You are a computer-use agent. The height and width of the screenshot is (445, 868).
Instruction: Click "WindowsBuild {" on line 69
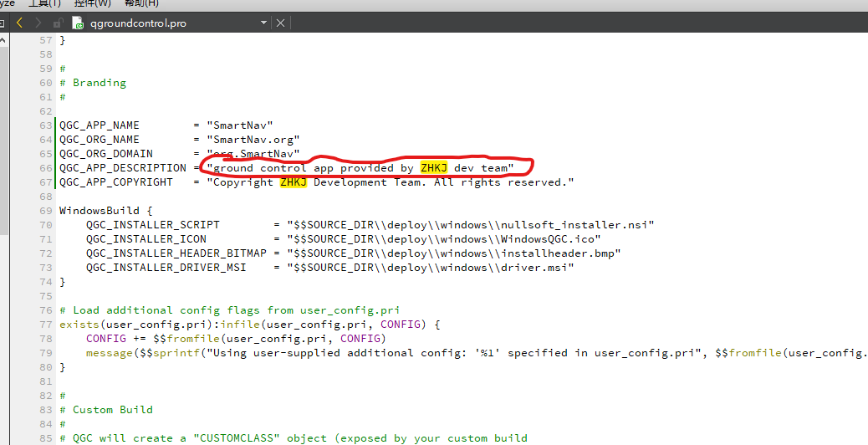105,210
